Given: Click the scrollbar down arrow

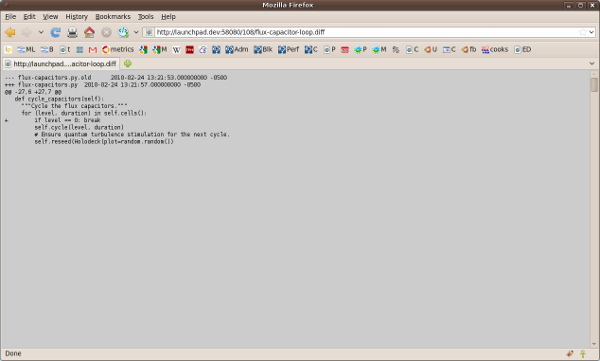Looking at the screenshot, I should [x=593, y=344].
